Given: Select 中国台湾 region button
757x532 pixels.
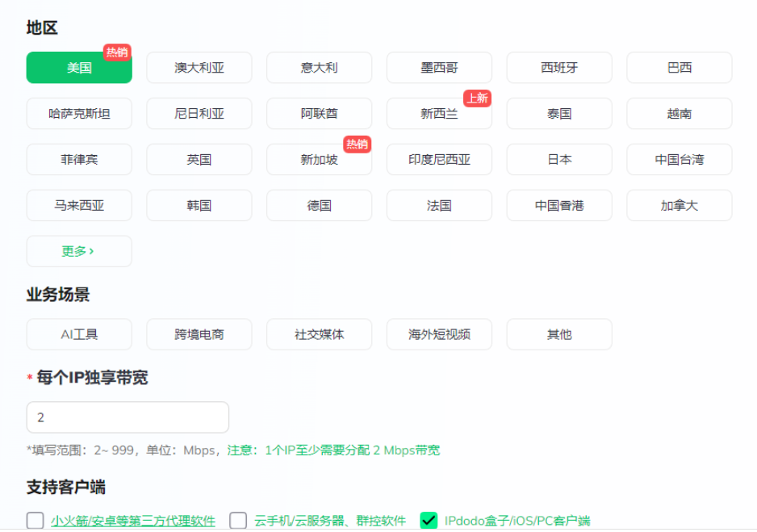Looking at the screenshot, I should click(x=679, y=160).
